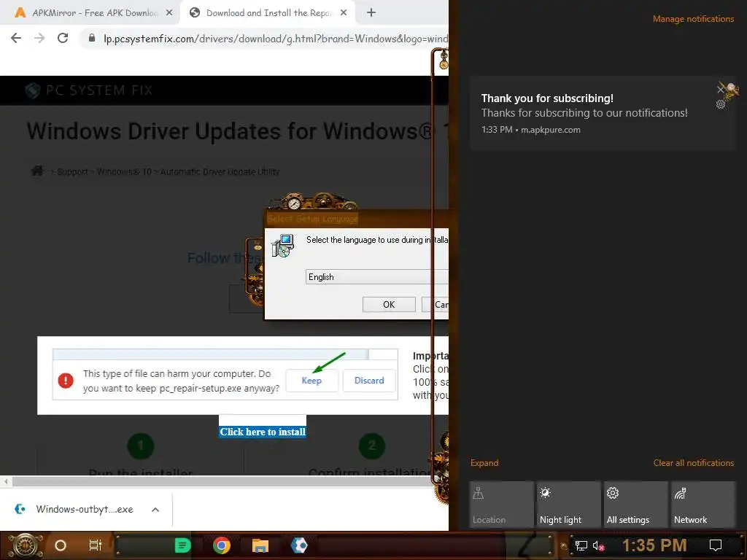The width and height of the screenshot is (747, 560).
Task: Open the PC System Fix logo
Action: 88,90
